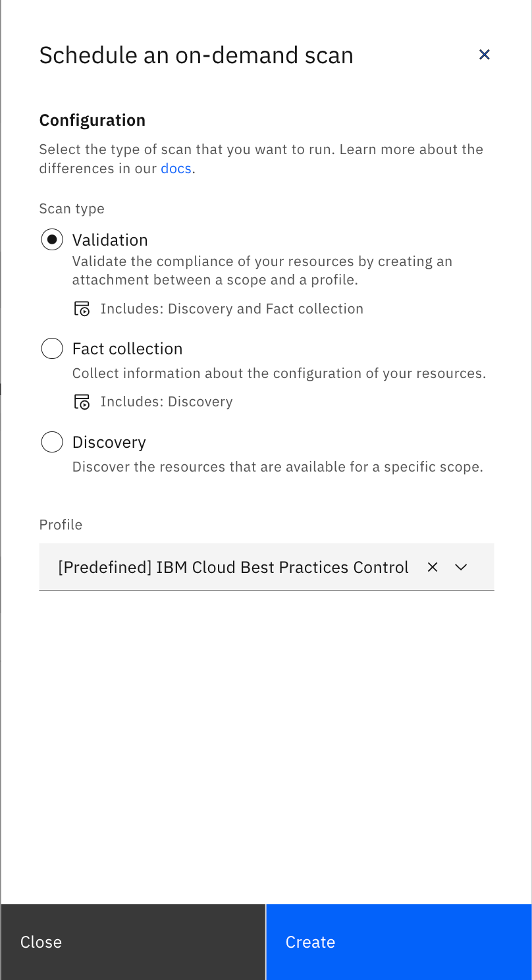Click the Configuration section heading
532x980 pixels.
(x=92, y=121)
